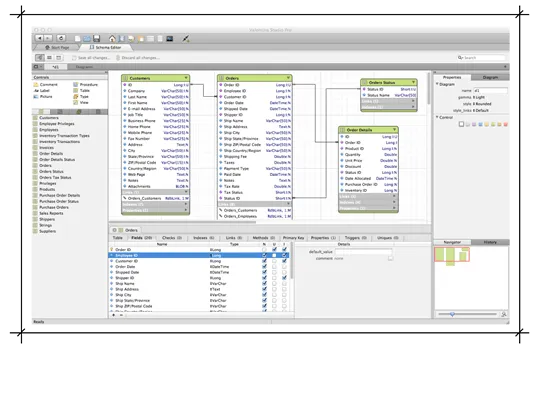Screen dimensions: 538x400
Task: Collapse the Customers table using its header arrow
Action: (x=186, y=78)
